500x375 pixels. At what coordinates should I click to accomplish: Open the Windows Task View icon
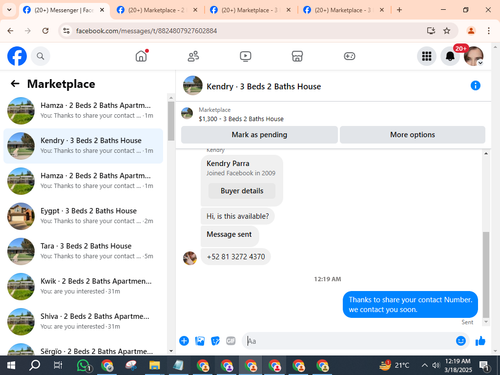pos(58,365)
